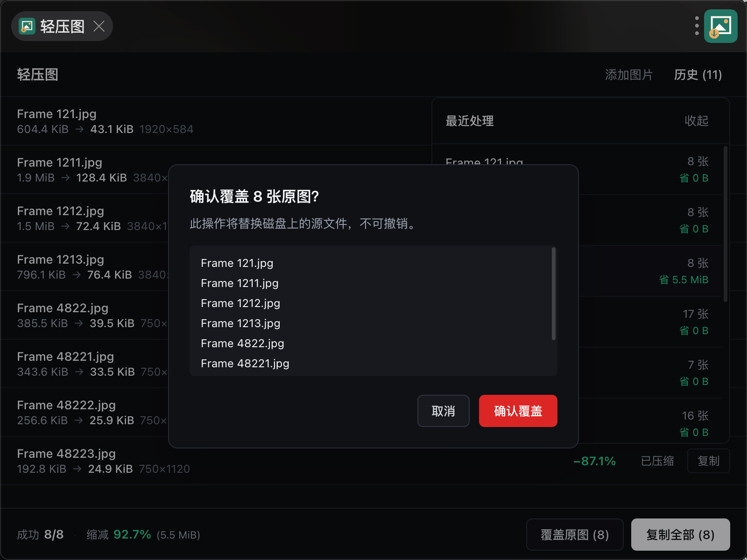This screenshot has width=747, height=560.
Task: Close the 轻压图 tab pill
Action: (99, 26)
